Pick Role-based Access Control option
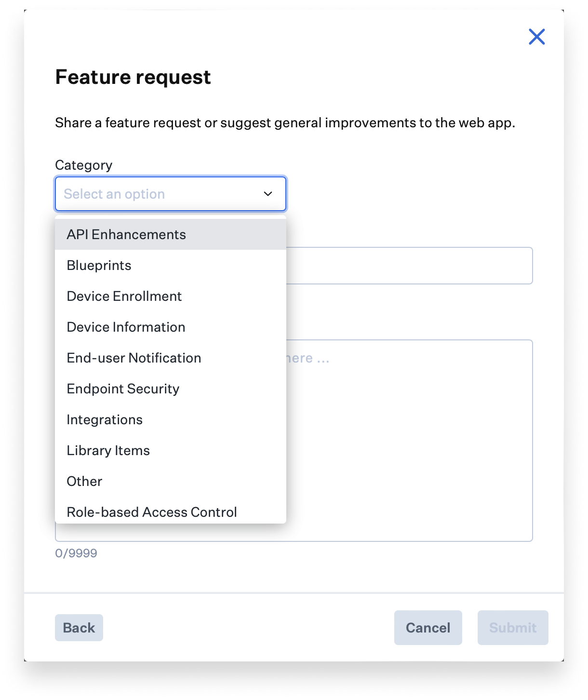The height and width of the screenshot is (700, 588). pyautogui.click(x=151, y=512)
